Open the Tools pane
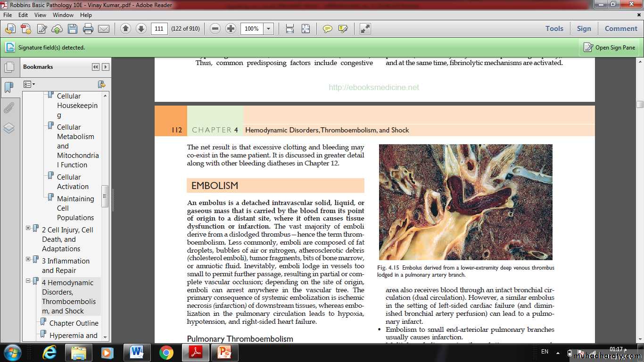Screen dimensions: 644x362 554,29
